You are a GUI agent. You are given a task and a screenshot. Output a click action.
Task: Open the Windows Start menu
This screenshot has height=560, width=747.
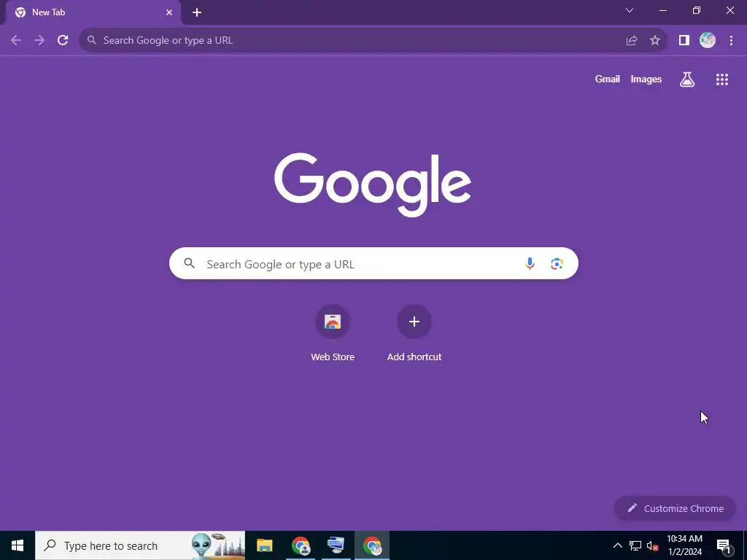18,545
